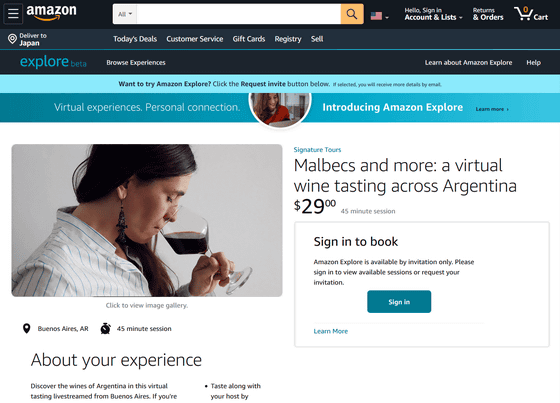This screenshot has height=403, width=560.
Task: Click the Amazon Explore beta logo
Action: (x=53, y=62)
